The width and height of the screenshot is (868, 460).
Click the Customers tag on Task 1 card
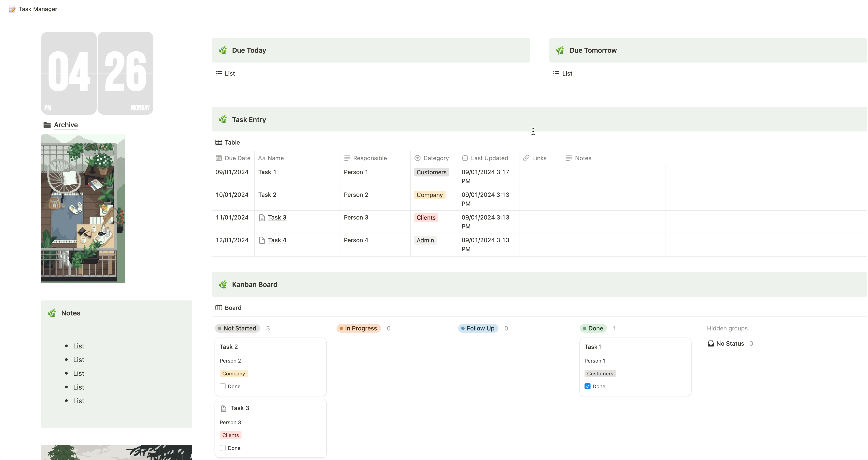tap(600, 373)
